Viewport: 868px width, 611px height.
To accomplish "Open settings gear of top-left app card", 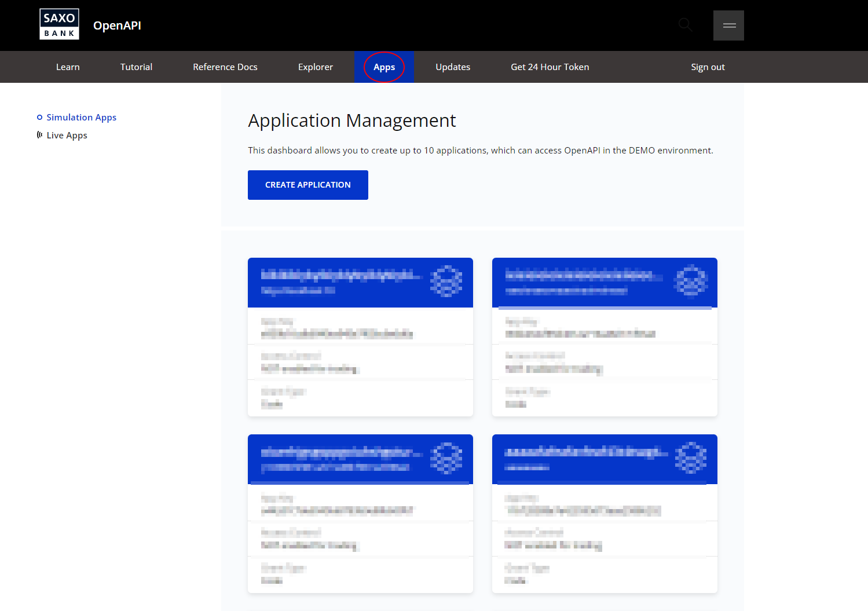I will pyautogui.click(x=446, y=281).
